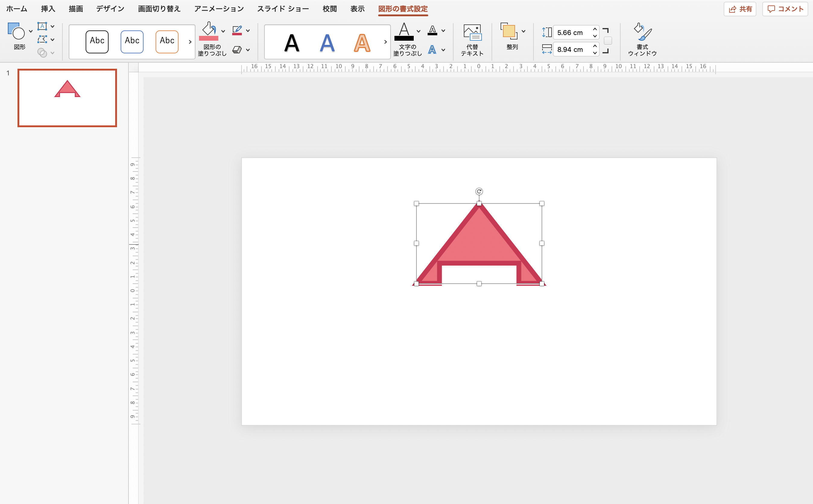This screenshot has width=813, height=504.
Task: Open text effects dropdown arrow
Action: (x=443, y=50)
